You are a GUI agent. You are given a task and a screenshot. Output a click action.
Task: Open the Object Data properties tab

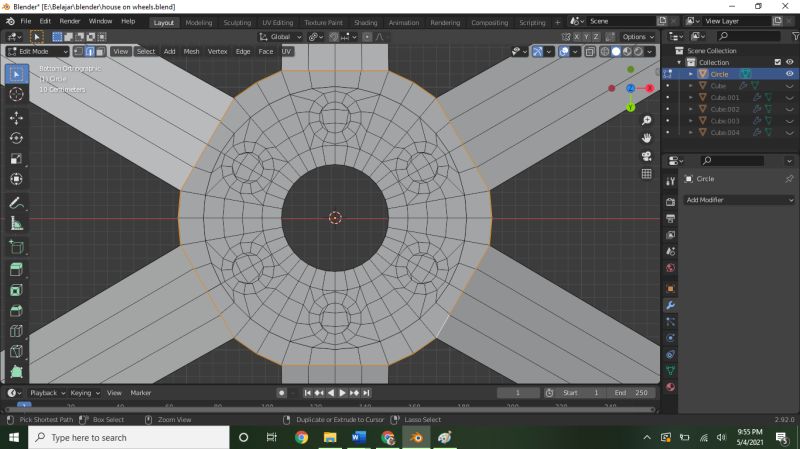[x=670, y=370]
